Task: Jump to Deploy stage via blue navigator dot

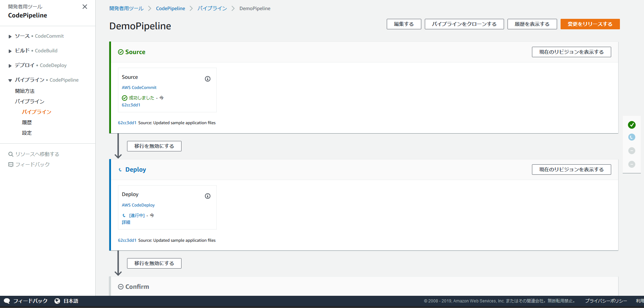Action: 632,137
